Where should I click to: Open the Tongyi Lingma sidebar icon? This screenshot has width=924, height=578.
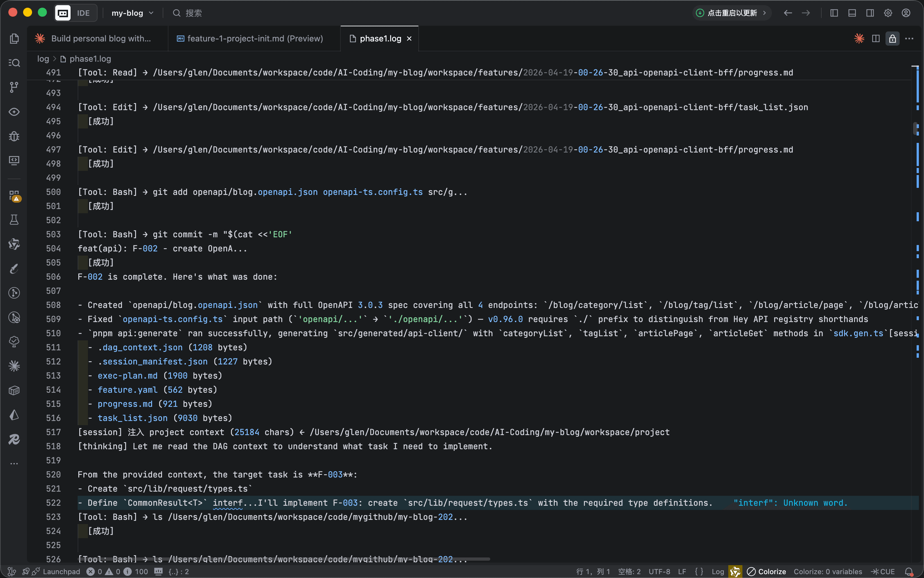(x=14, y=244)
